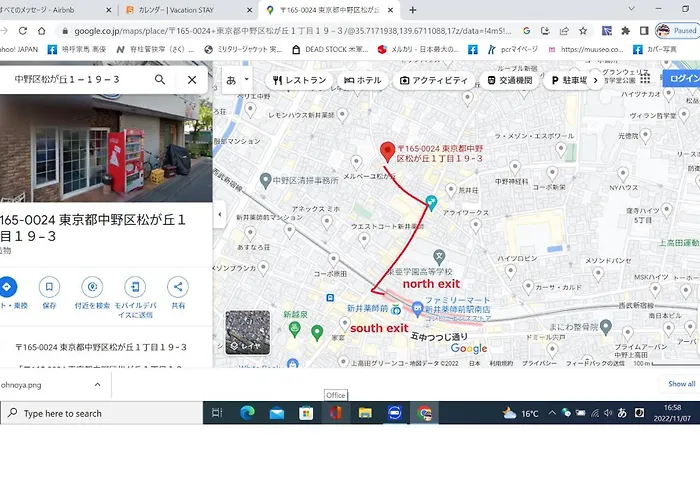
Task: Click the 中野区清掃事務所 map marker
Action: pos(266,180)
